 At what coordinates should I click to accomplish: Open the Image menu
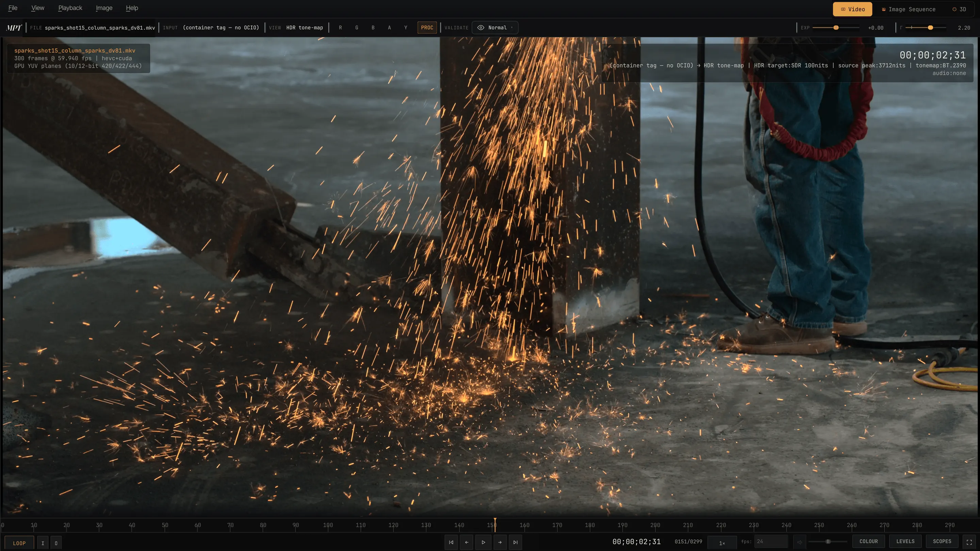point(104,8)
